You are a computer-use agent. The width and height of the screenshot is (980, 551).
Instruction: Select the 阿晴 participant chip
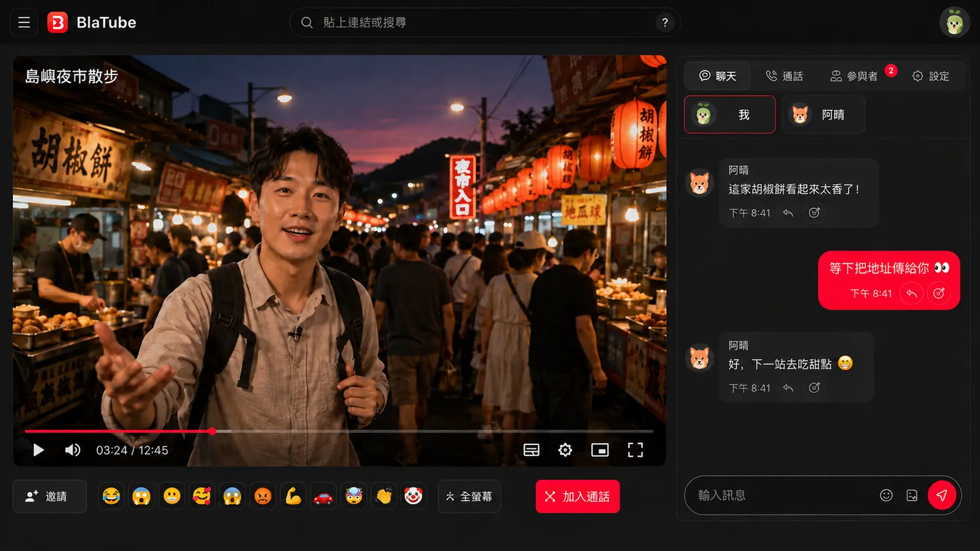tap(823, 114)
